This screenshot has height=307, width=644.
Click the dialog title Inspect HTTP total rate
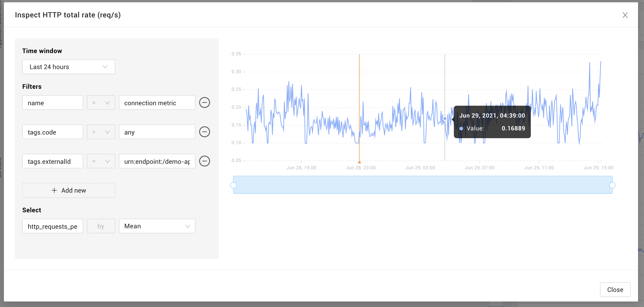[68, 15]
